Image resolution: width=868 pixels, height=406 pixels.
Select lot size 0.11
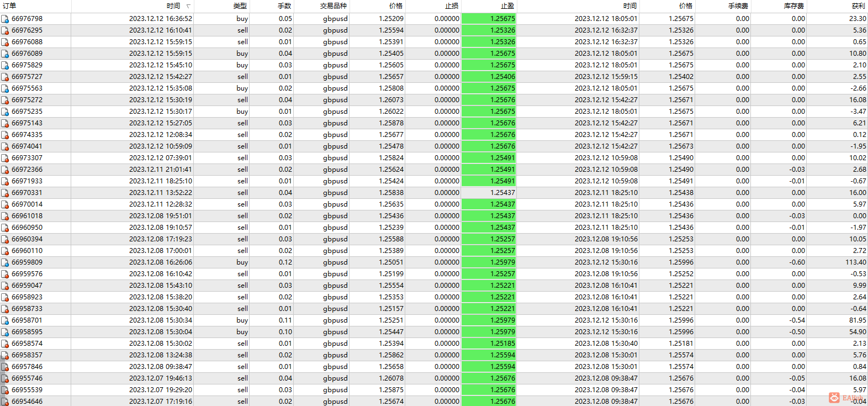click(x=285, y=320)
